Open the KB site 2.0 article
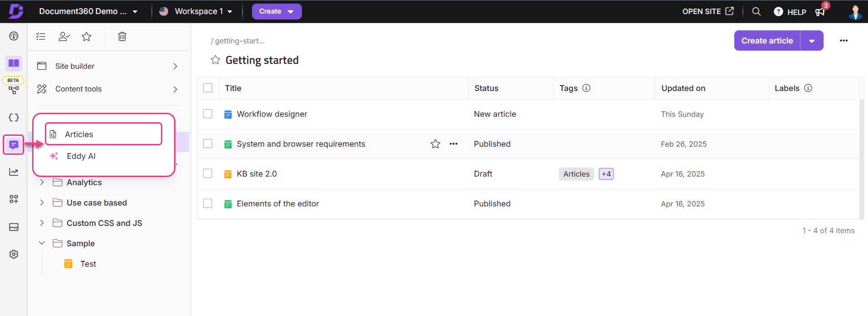Viewport: 868px width, 316px height. pos(257,174)
